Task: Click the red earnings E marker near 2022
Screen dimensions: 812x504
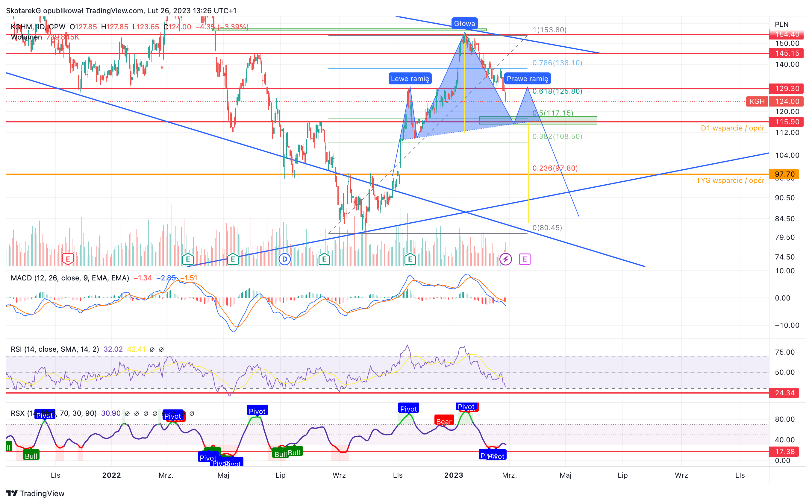Action: [68, 259]
